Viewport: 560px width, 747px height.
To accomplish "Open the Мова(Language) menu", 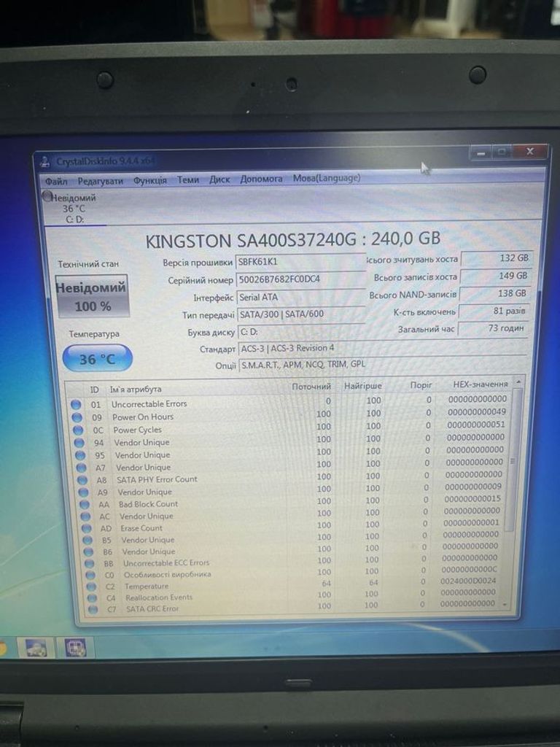I will pyautogui.click(x=326, y=178).
